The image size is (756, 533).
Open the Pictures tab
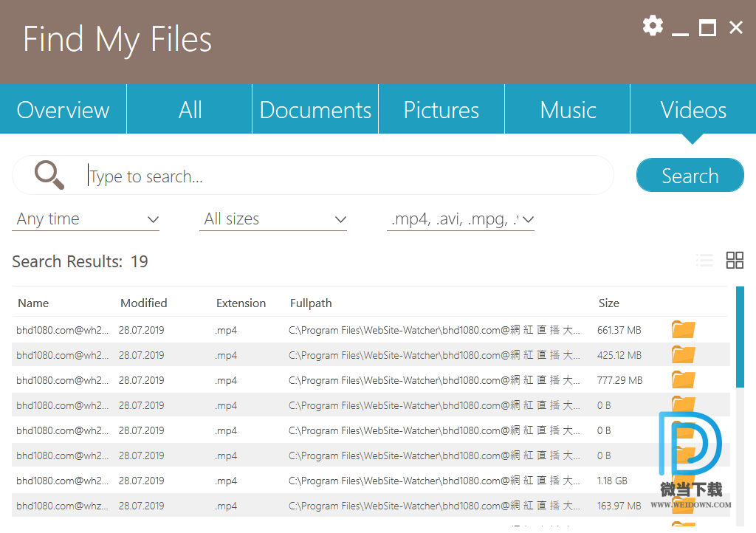(x=441, y=109)
